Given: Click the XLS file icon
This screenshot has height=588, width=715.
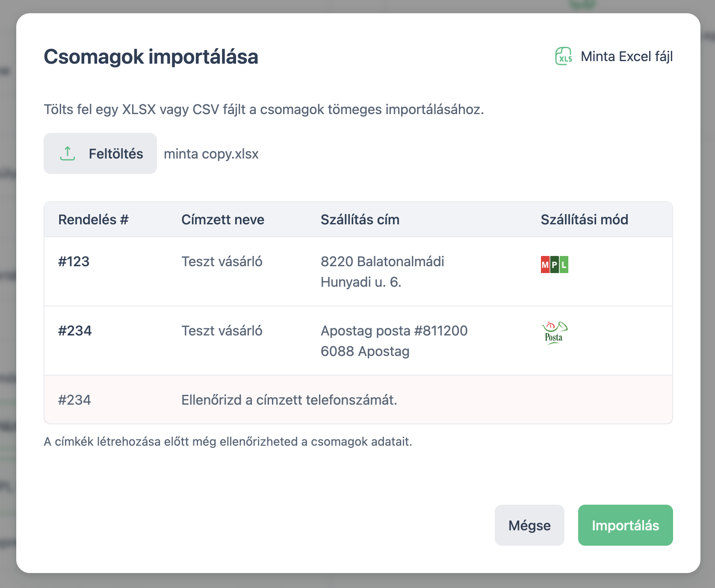Looking at the screenshot, I should pos(563,56).
